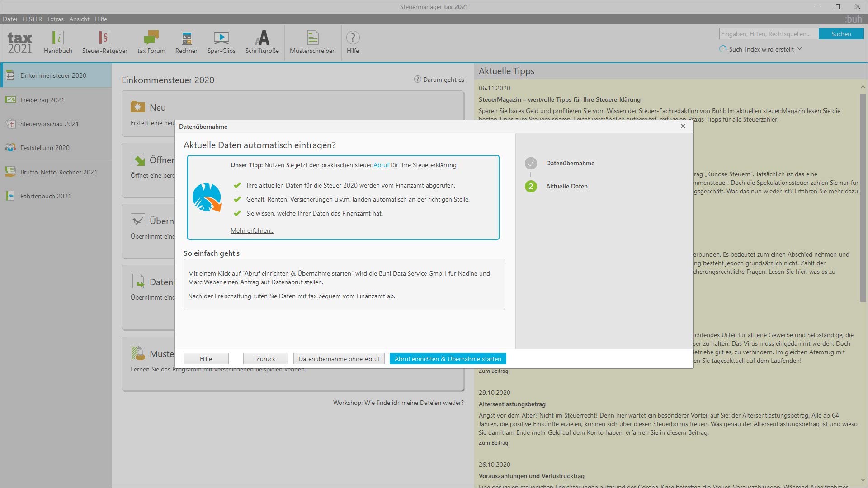The image size is (868, 488).
Task: Launch the Rechner calculator icon
Action: 186,38
